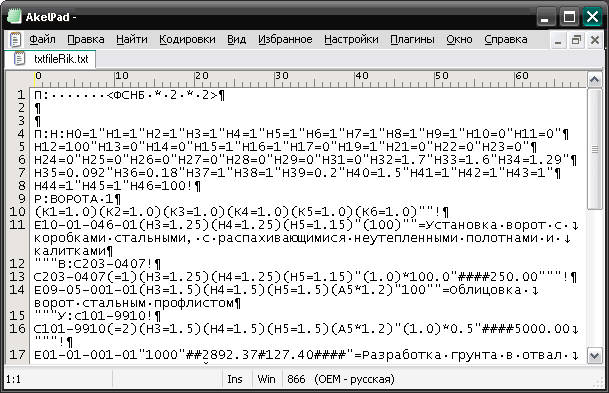Click the text Е09-05-001-01 on line 14

point(86,290)
